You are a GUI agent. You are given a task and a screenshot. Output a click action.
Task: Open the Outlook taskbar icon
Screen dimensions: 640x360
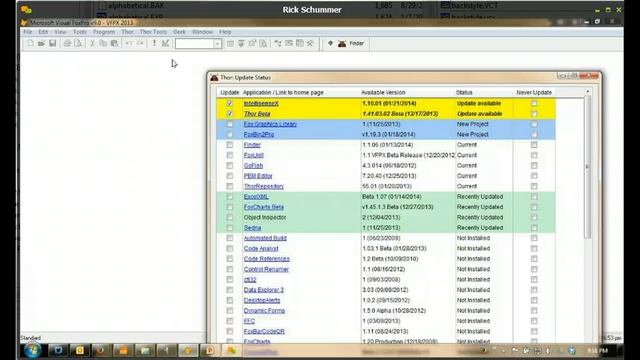80,350
